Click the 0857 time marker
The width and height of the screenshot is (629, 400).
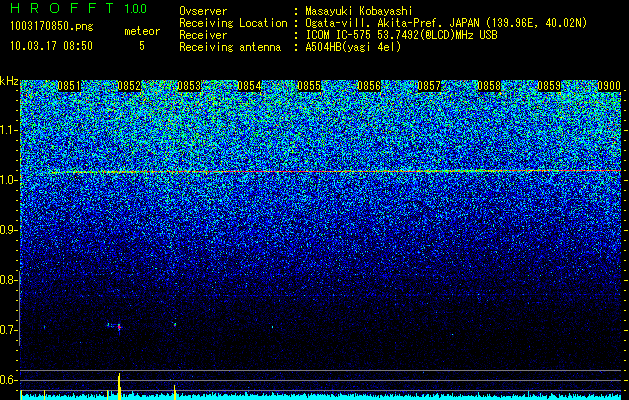(x=429, y=86)
